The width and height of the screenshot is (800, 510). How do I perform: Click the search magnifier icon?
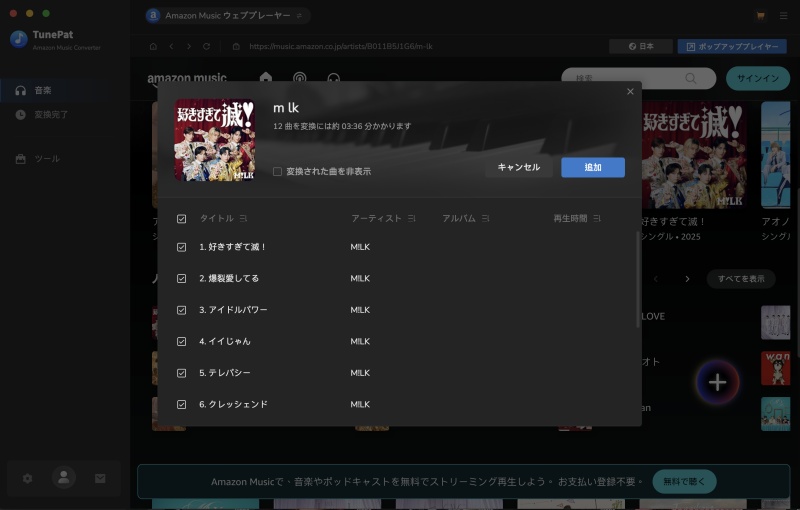[691, 78]
